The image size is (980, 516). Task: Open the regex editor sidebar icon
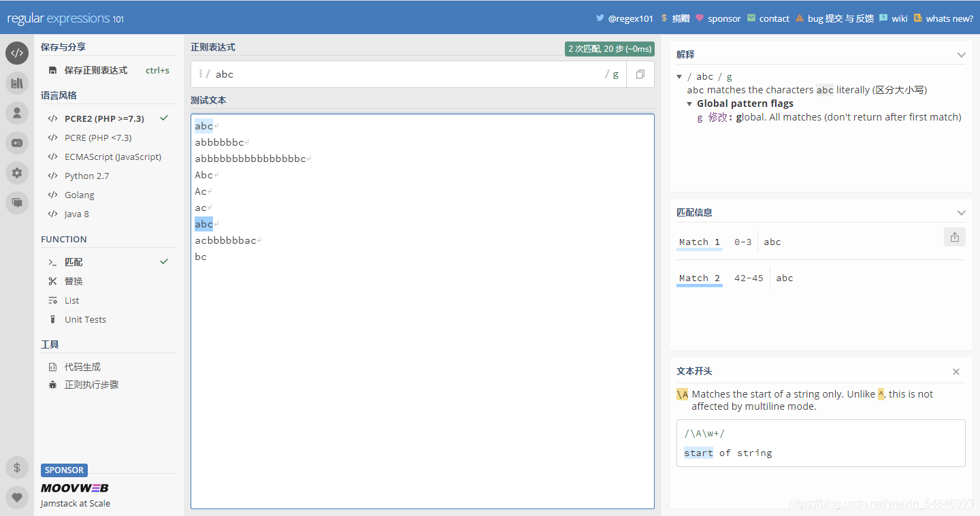[x=17, y=53]
